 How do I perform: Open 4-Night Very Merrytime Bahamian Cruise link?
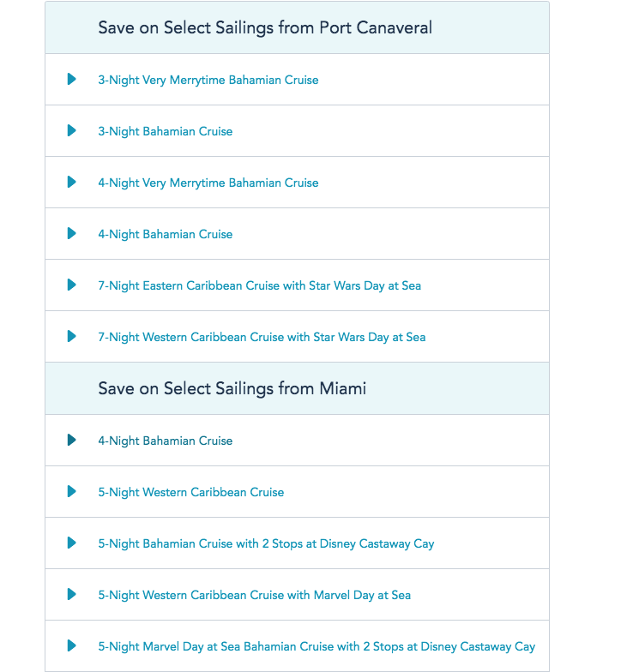(208, 183)
